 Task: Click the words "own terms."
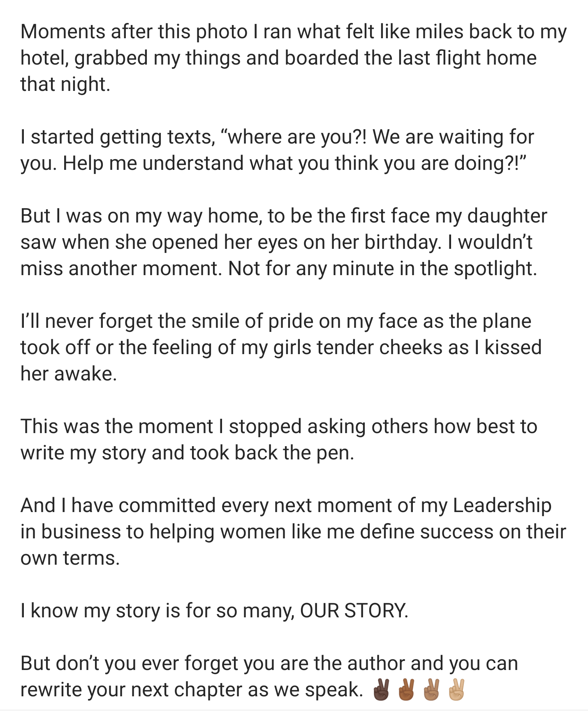(70, 558)
